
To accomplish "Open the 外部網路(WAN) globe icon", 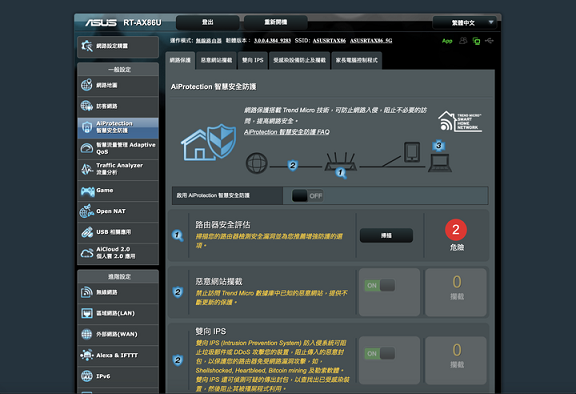I will [x=87, y=334].
